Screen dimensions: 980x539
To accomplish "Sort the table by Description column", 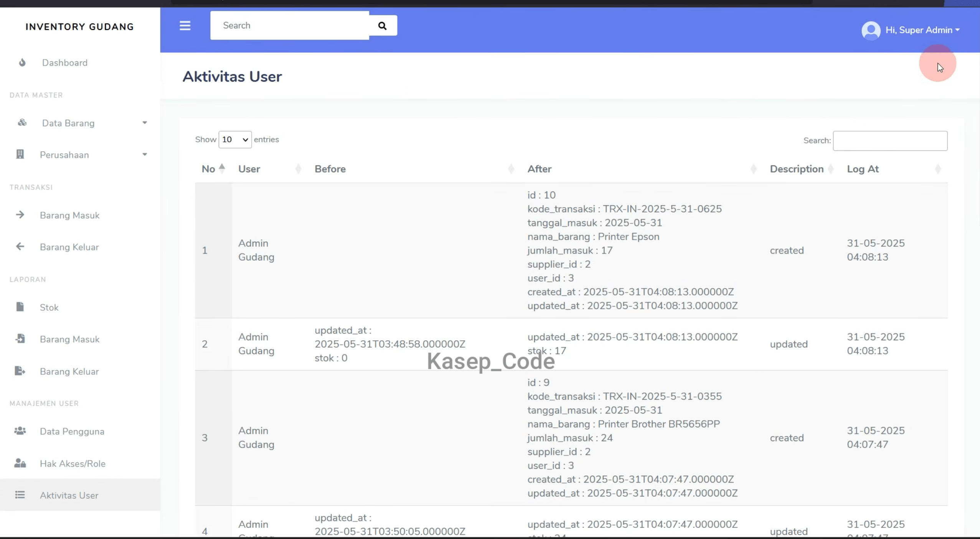I will pyautogui.click(x=802, y=169).
